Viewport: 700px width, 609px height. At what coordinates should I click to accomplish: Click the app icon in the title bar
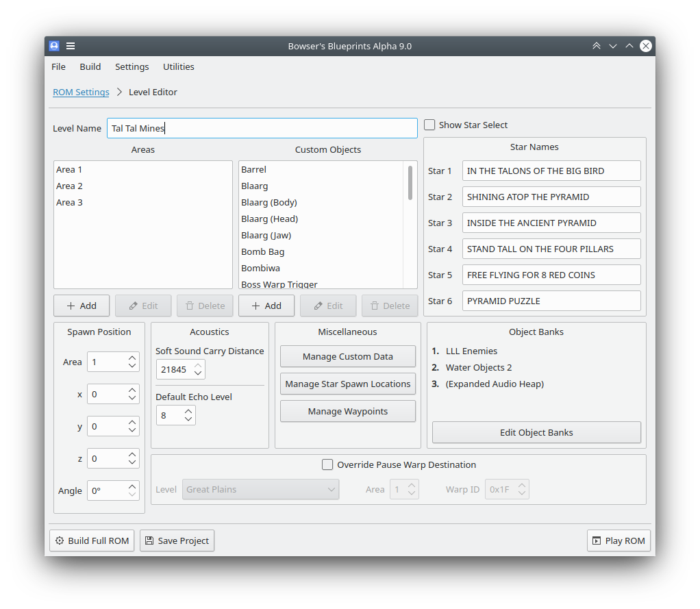[x=54, y=45]
